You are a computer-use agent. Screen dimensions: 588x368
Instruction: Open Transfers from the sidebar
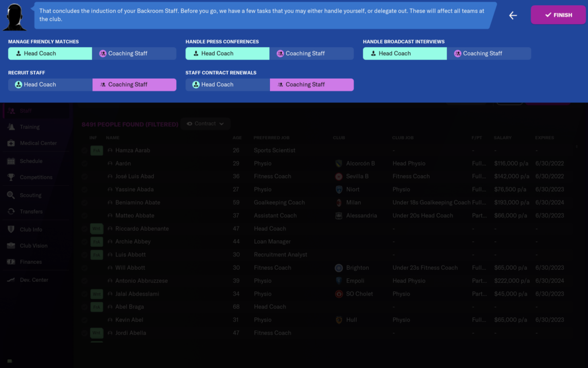coord(31,212)
